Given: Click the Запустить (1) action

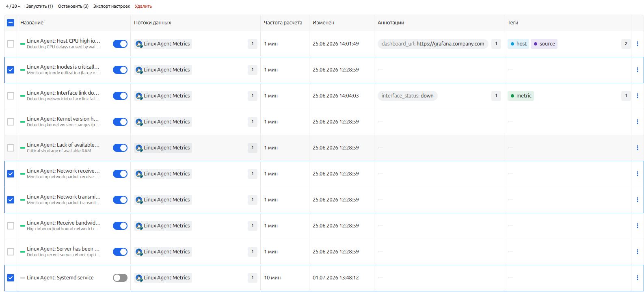Looking at the screenshot, I should [x=39, y=6].
